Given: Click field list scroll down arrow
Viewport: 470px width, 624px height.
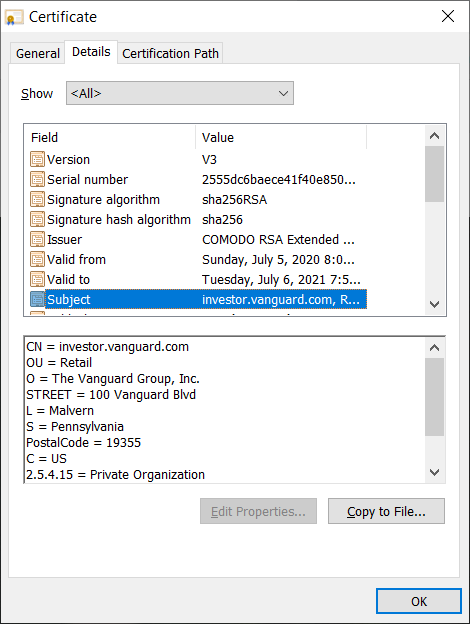Looking at the screenshot, I should (x=435, y=304).
